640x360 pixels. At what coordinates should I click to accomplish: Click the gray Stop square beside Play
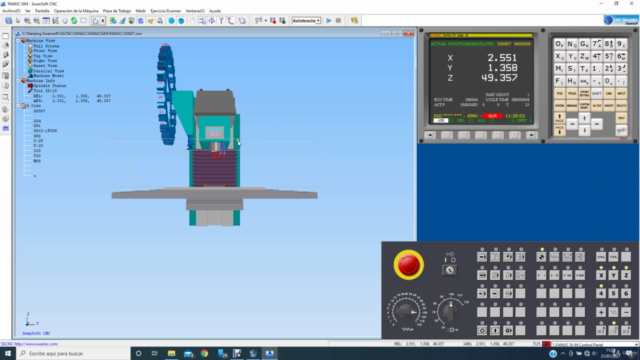coord(338,20)
